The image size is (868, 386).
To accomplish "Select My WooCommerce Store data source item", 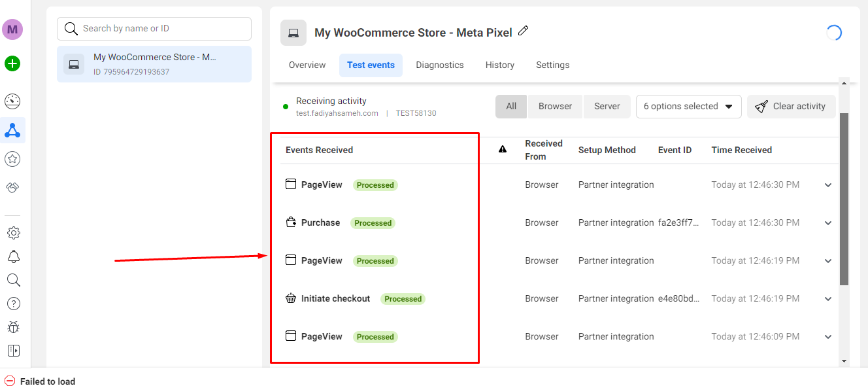I will [x=154, y=64].
